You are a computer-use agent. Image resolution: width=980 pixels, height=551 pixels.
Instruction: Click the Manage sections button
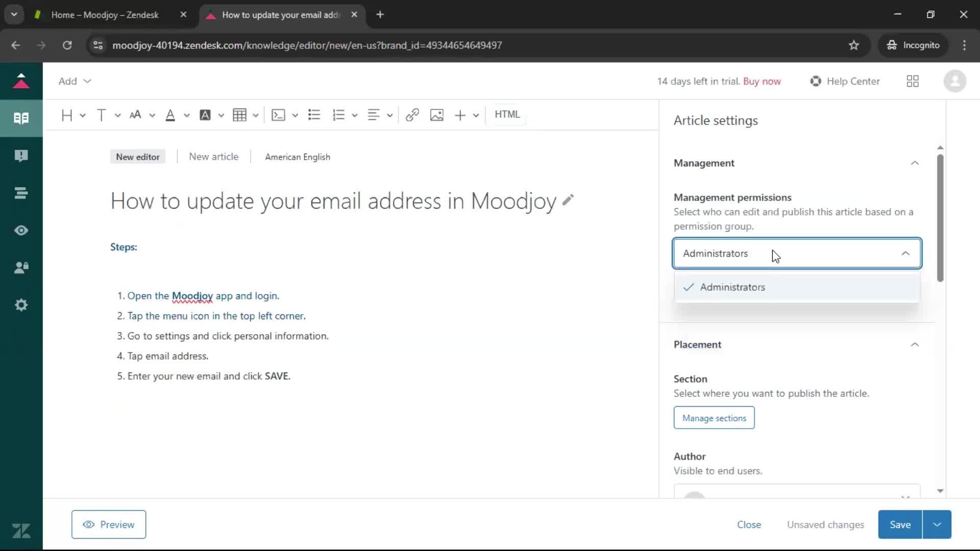tap(714, 418)
